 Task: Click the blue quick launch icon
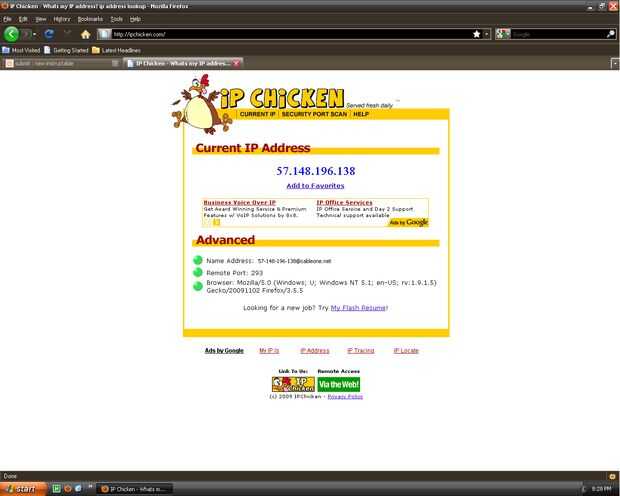point(78,488)
